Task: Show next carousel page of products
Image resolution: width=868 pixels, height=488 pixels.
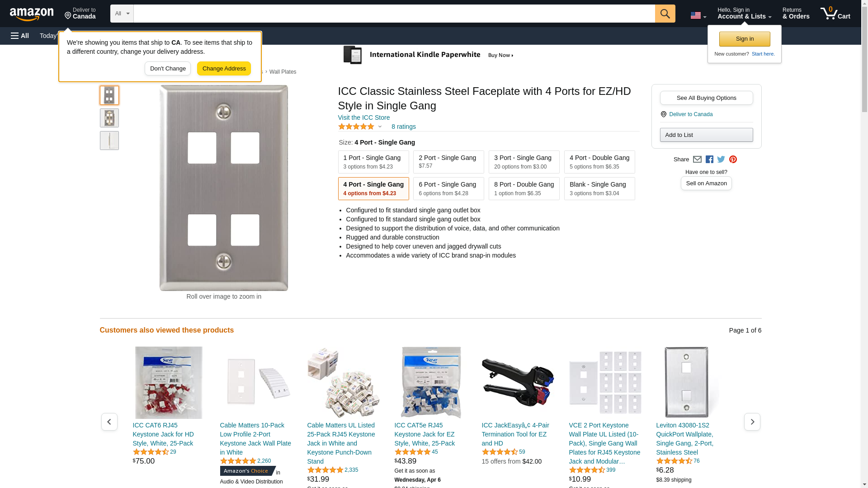Action: (x=752, y=422)
